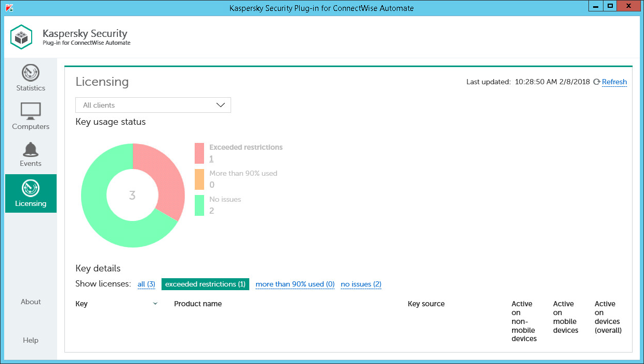Sort by Product name column header
This screenshot has height=364, width=644.
coord(198,304)
